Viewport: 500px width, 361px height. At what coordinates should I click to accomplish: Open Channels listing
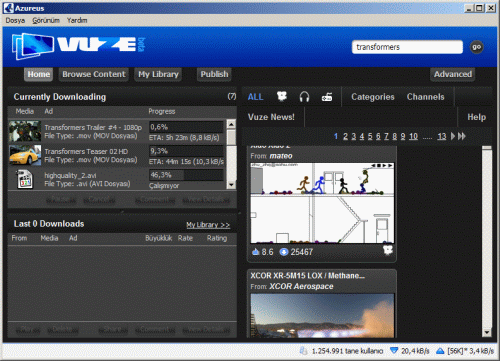(x=425, y=97)
